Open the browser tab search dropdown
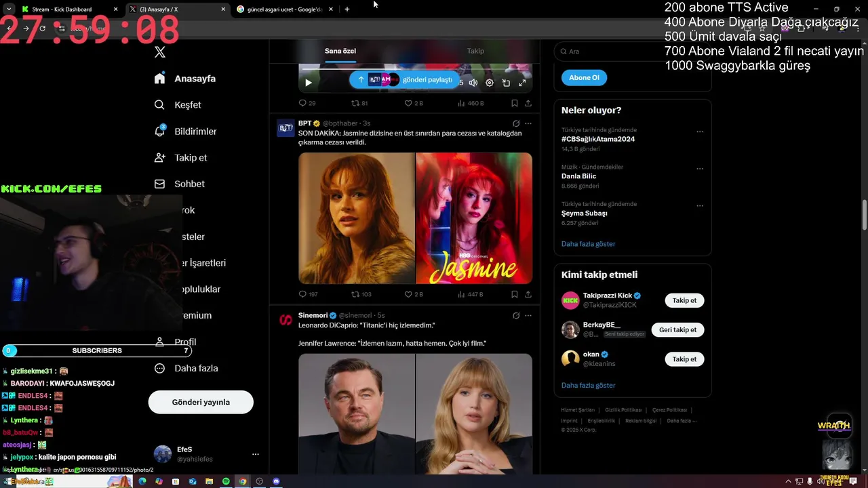The image size is (868, 488). coord(9,9)
